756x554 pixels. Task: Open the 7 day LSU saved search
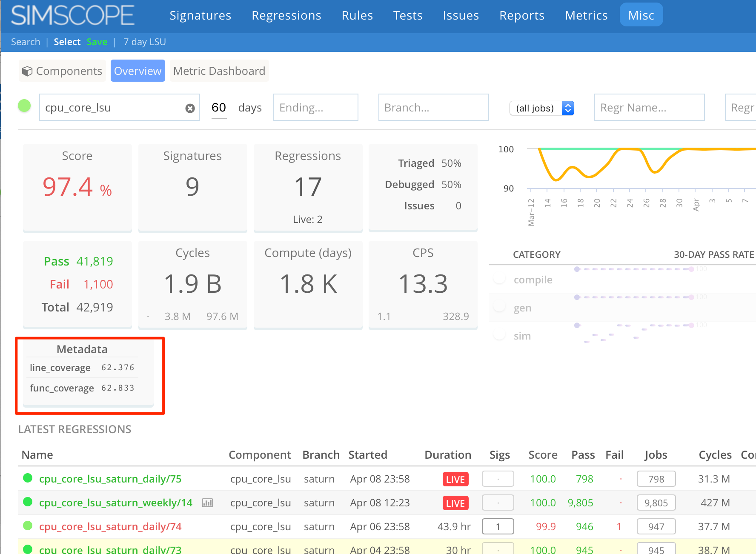tap(145, 42)
